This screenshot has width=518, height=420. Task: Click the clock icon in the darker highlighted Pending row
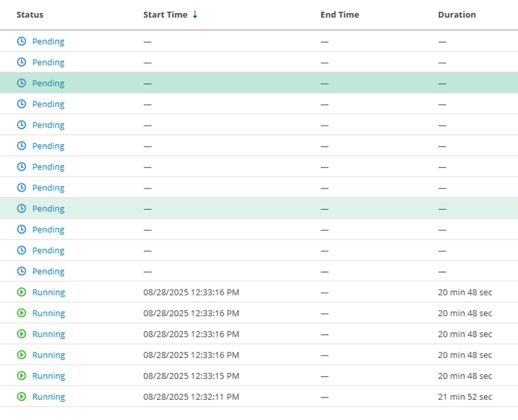click(x=21, y=83)
